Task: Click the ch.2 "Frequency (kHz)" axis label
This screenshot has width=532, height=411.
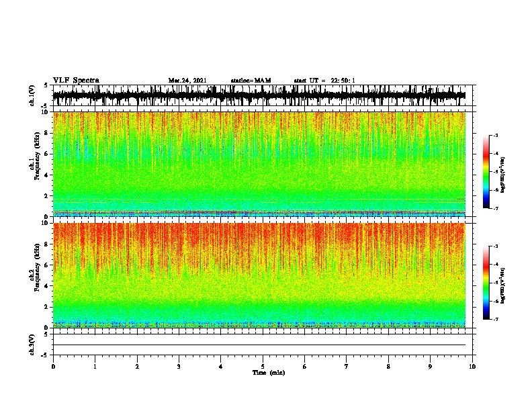Action: pyautogui.click(x=37, y=268)
